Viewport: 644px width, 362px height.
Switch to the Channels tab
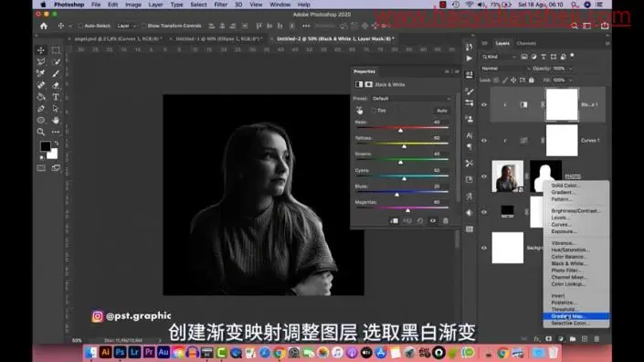[x=526, y=43]
